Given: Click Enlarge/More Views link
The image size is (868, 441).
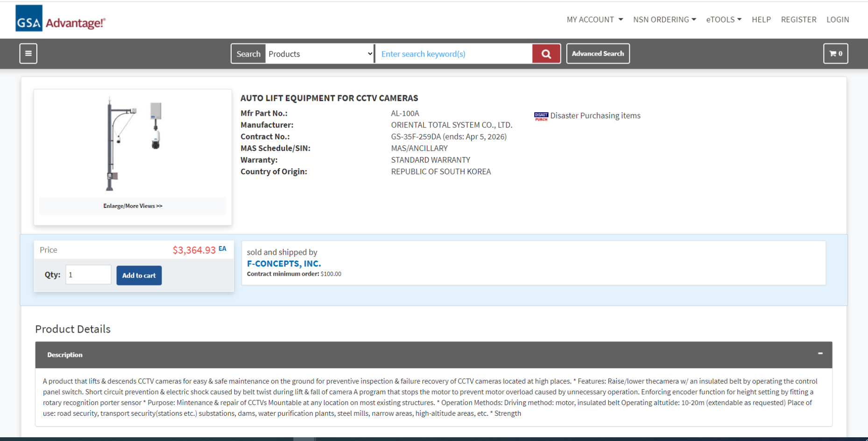Looking at the screenshot, I should tap(133, 206).
